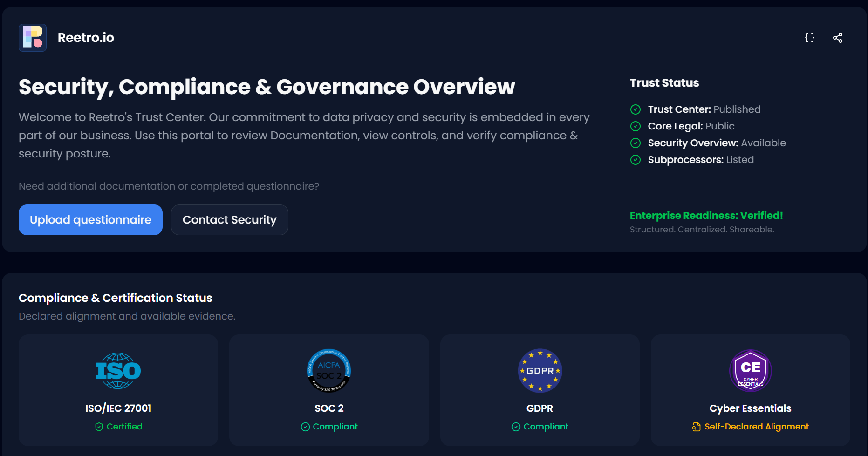Screen dimensions: 868x456
Task: Click the Compliant status under GDPR
Action: [546, 427]
